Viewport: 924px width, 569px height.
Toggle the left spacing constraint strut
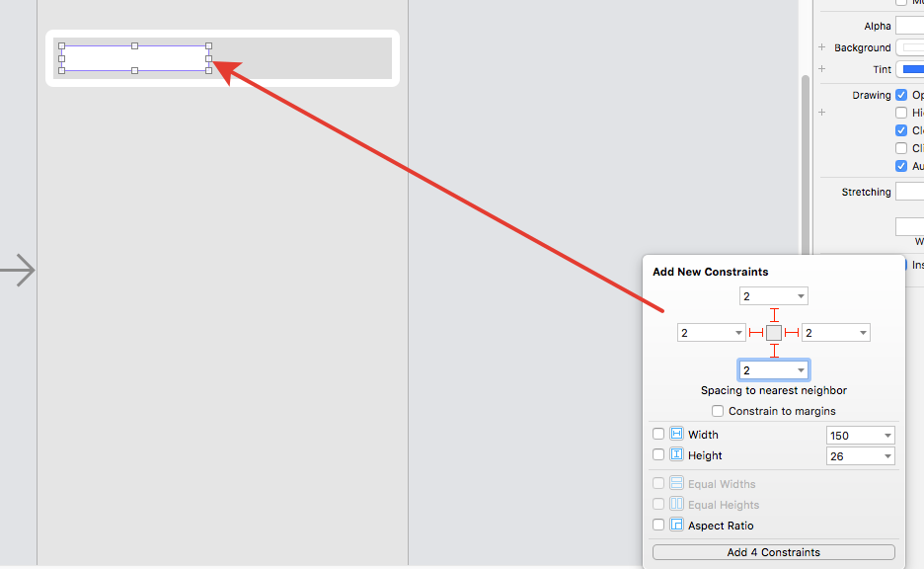(x=756, y=333)
